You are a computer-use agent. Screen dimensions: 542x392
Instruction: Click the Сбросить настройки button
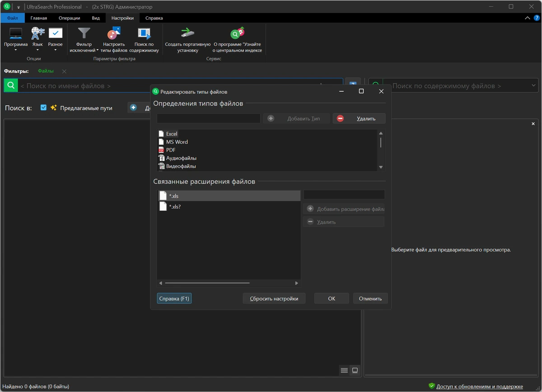tap(274, 299)
